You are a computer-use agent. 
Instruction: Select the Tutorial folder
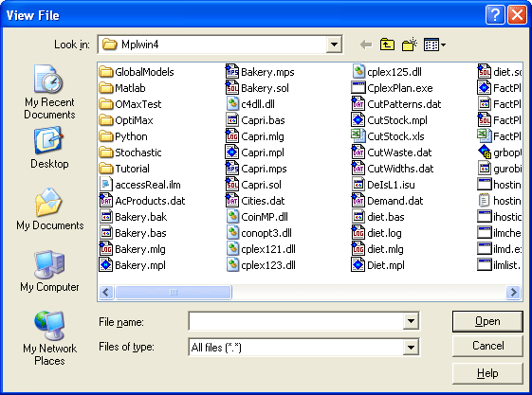pyautogui.click(x=124, y=169)
